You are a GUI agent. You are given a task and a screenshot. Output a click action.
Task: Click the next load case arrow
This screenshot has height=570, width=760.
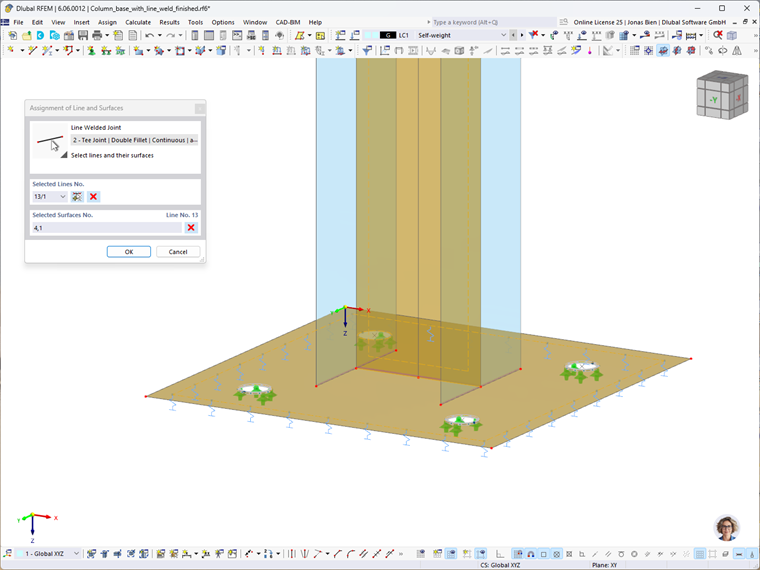click(522, 35)
